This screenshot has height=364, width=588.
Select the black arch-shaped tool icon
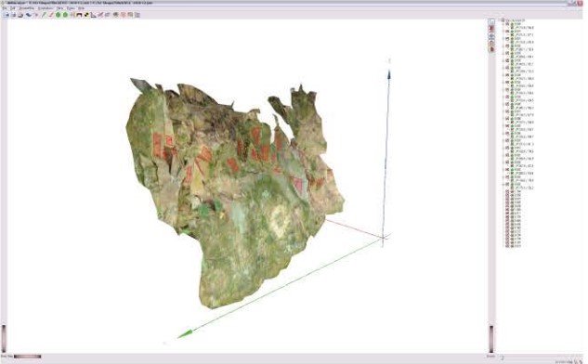(x=79, y=15)
